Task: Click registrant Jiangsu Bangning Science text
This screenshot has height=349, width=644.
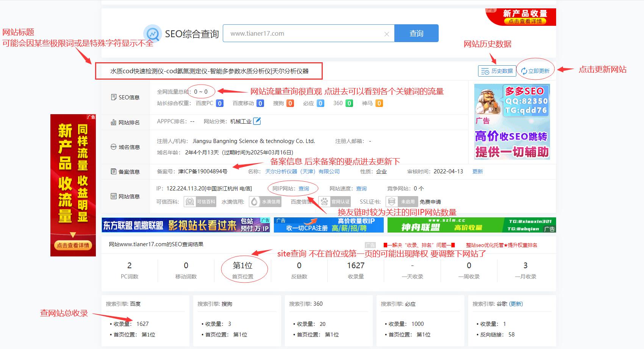Action: (254, 141)
